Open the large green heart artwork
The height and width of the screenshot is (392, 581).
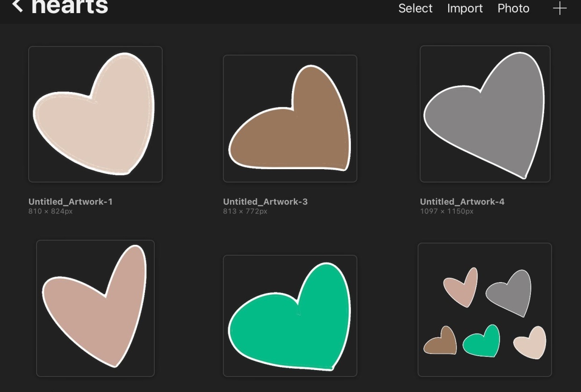(x=290, y=315)
